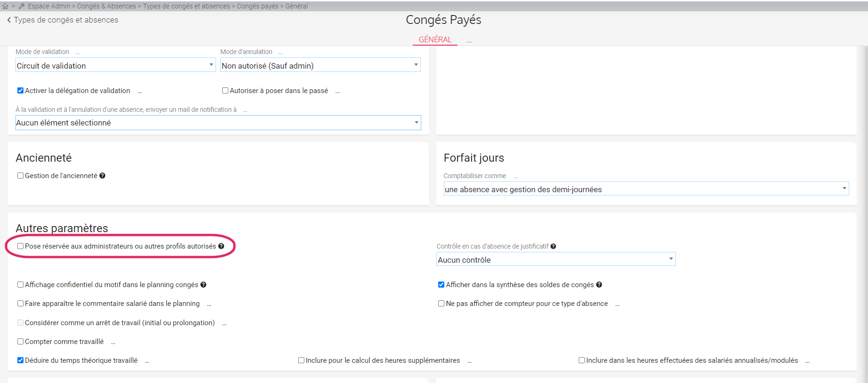Click ellipsis after Déduire du temps théorique travaillé
Screen dimensions: 868x383
point(147,361)
